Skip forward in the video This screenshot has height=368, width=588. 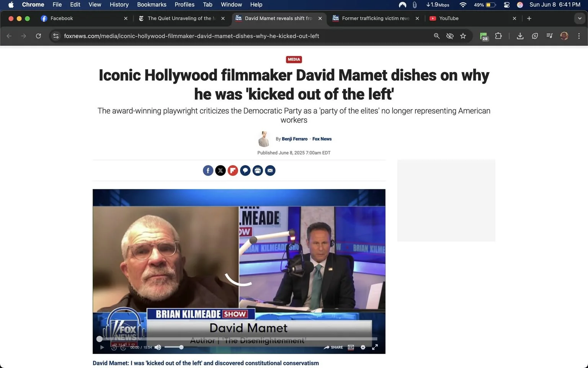coord(123,347)
